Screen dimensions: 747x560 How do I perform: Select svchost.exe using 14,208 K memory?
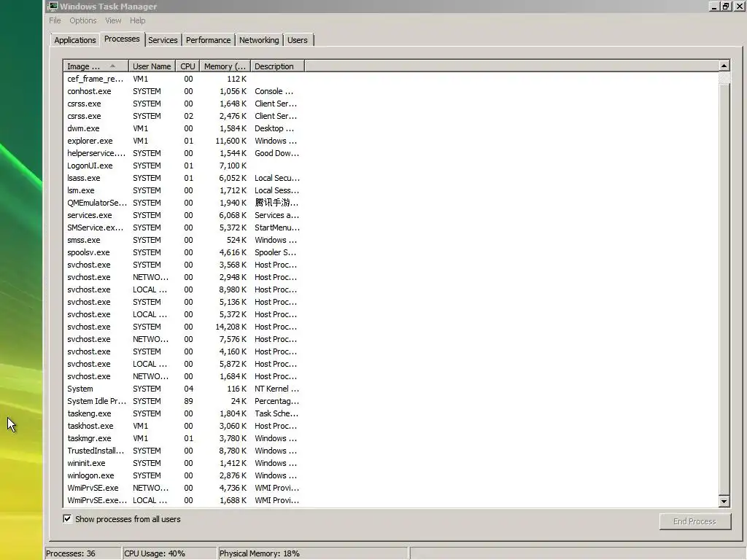[x=183, y=327]
